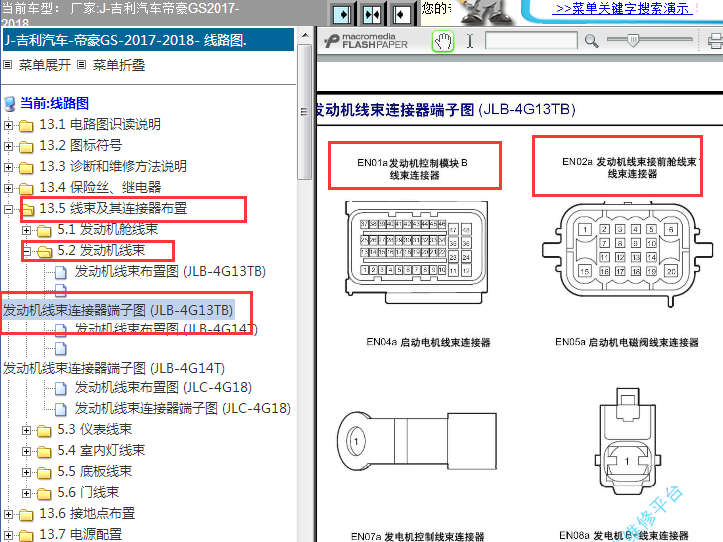The width and height of the screenshot is (723, 542).
Task: Click 菜单折叠 to collapse all menus
Action: click(x=119, y=65)
